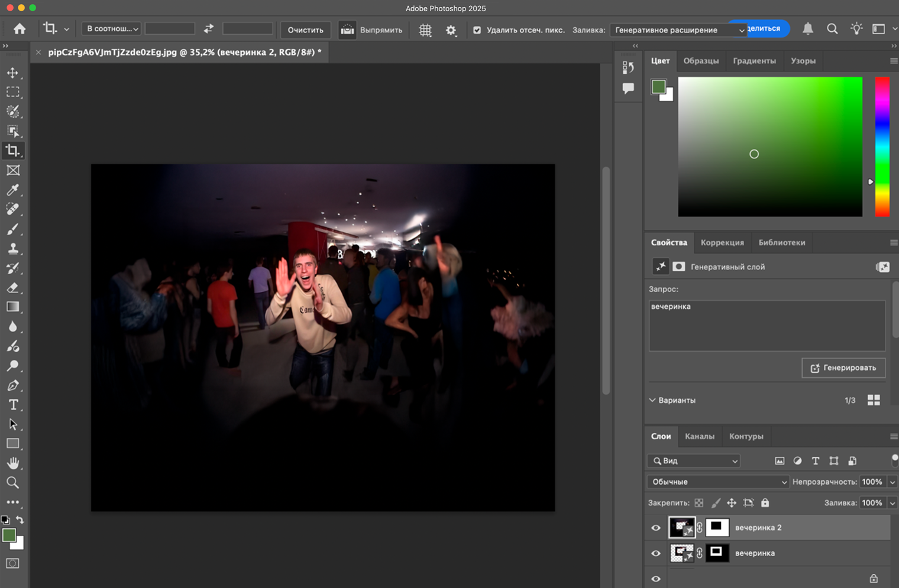Switch to the 'Образцы' tab
Screen dimensions: 899x588
[701, 61]
